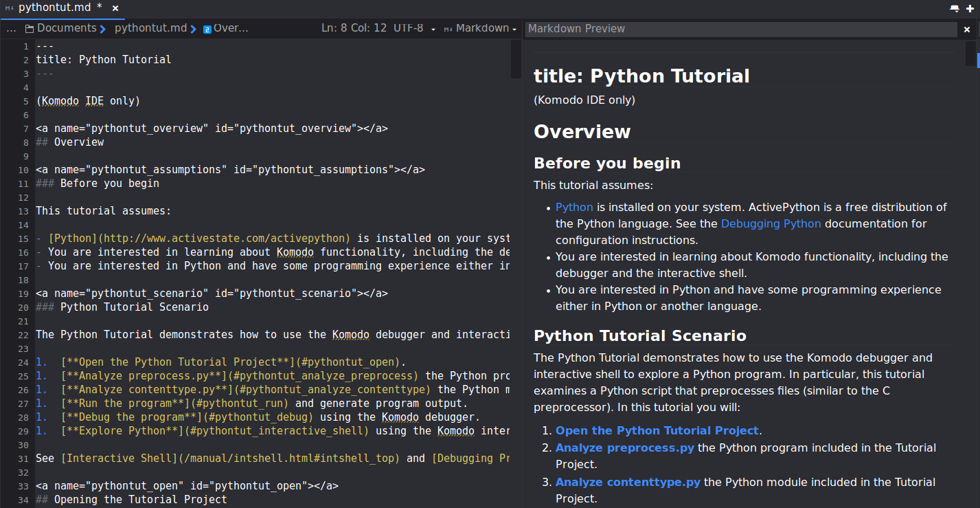Click '(Komodo IDE only)' in the editor
This screenshot has height=508, width=980.
point(88,100)
